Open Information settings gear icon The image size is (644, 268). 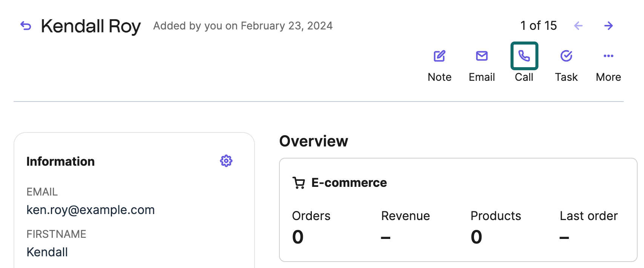[x=226, y=161]
